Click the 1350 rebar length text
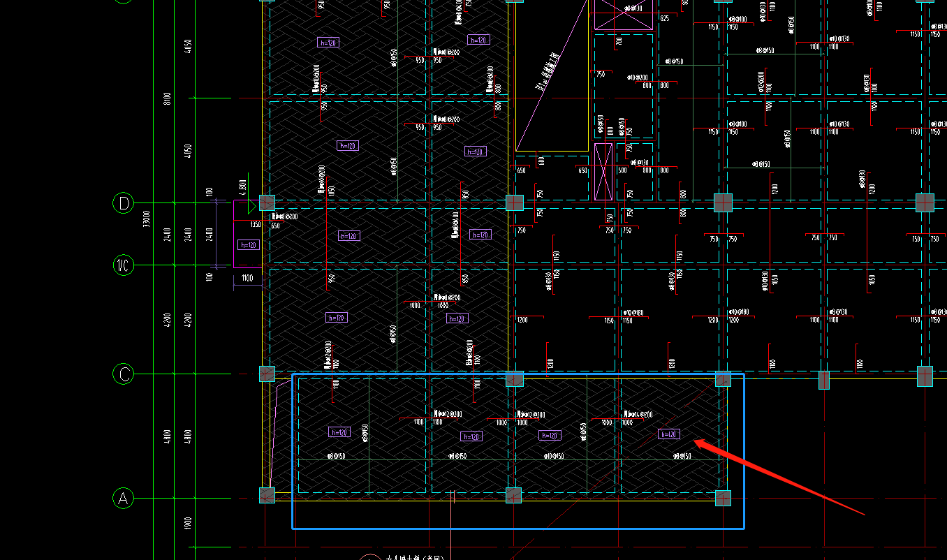947x560 pixels. (x=256, y=225)
